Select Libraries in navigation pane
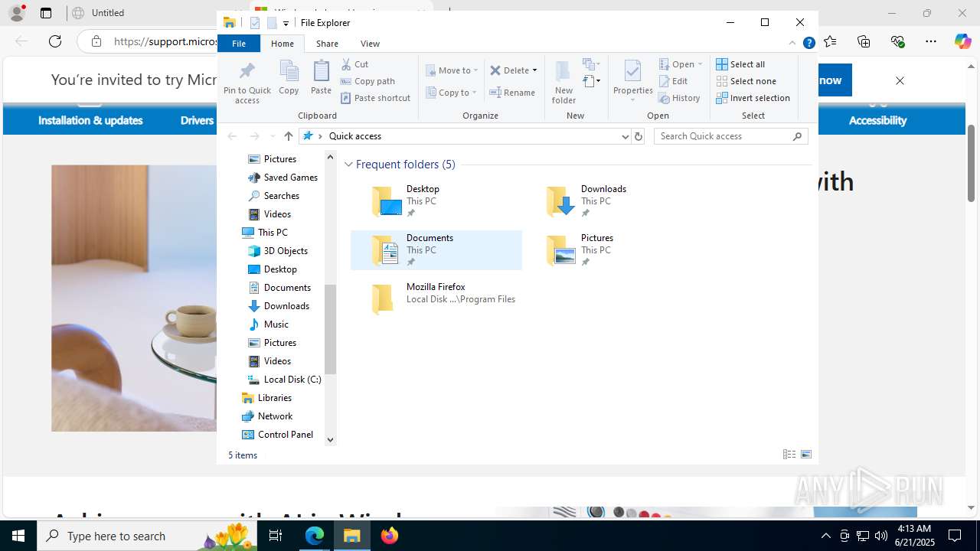980x551 pixels. click(x=274, y=398)
